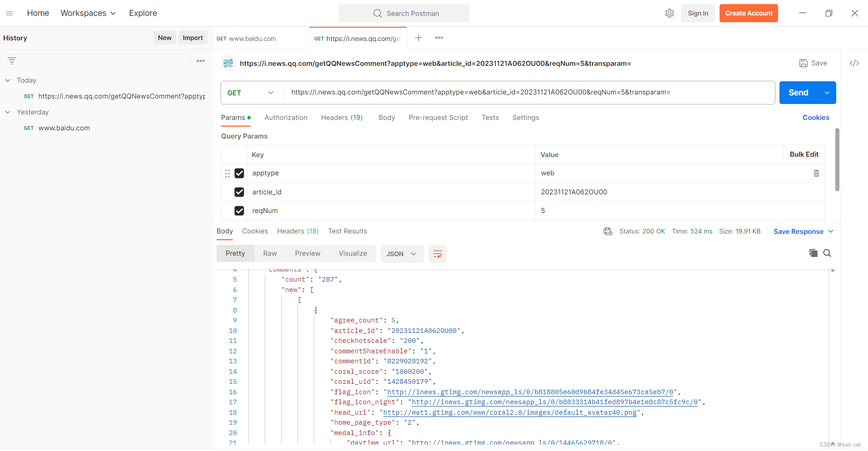Open tab bar more options dots
Viewport: 868px width, 451px height.
(x=439, y=38)
